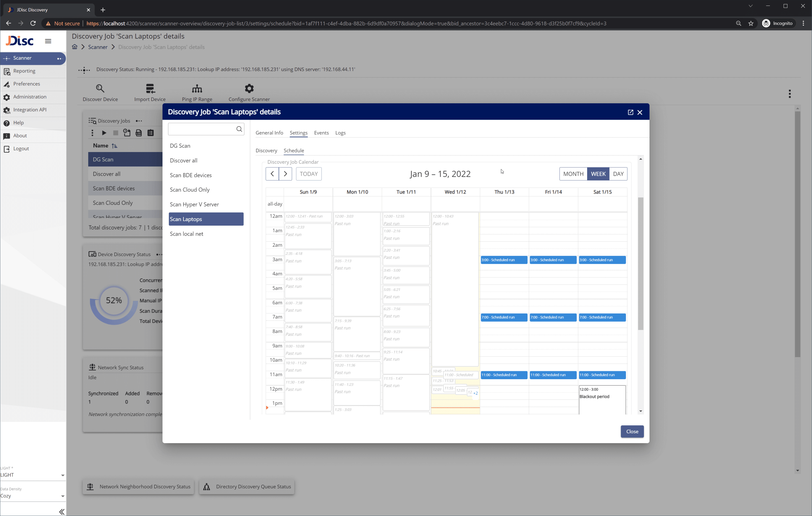
Task: Start the selected discovery job
Action: [x=104, y=133]
